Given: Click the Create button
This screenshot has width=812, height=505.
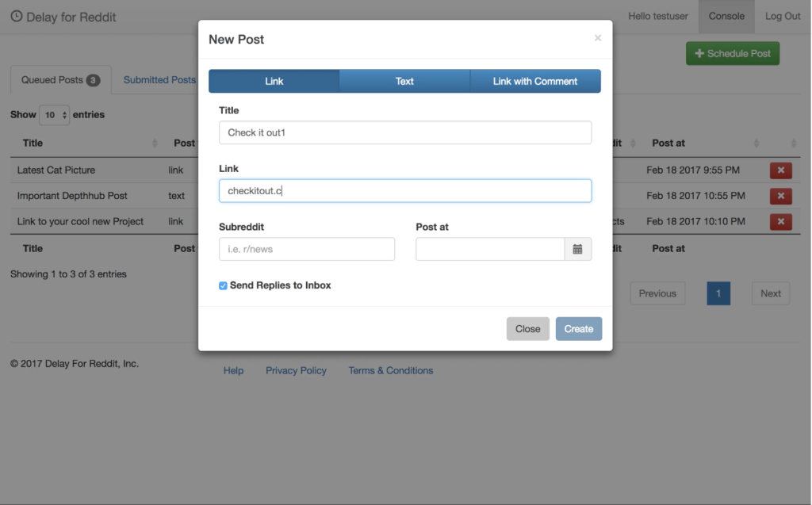Looking at the screenshot, I should (579, 329).
